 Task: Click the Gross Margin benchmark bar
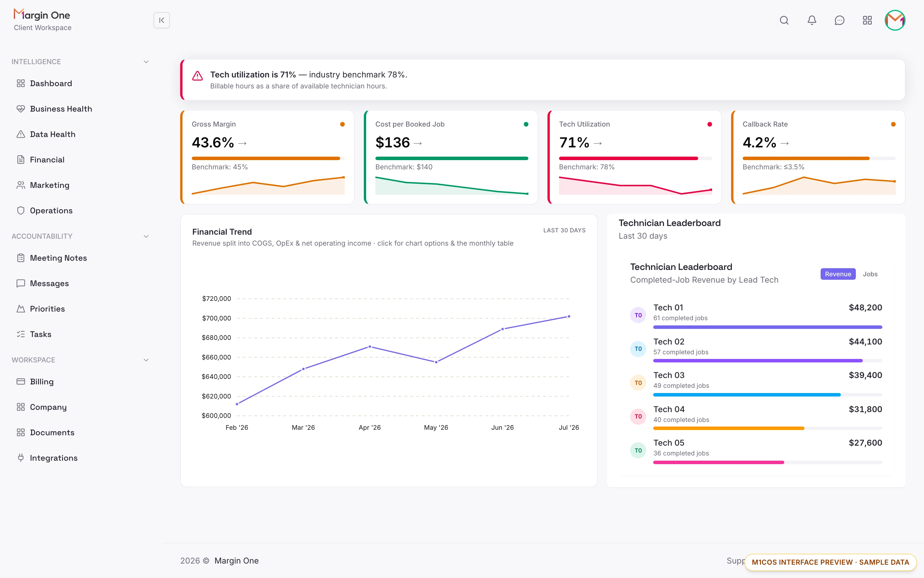(268, 158)
